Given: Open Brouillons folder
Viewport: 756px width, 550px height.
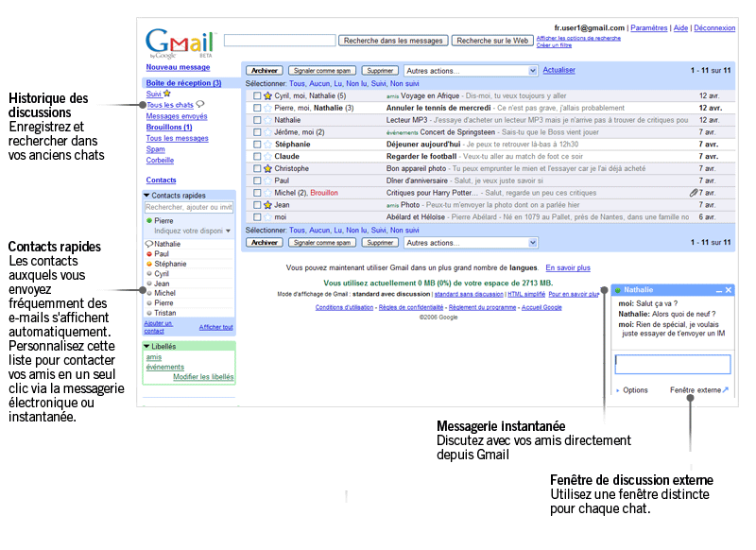Looking at the screenshot, I should (169, 128).
